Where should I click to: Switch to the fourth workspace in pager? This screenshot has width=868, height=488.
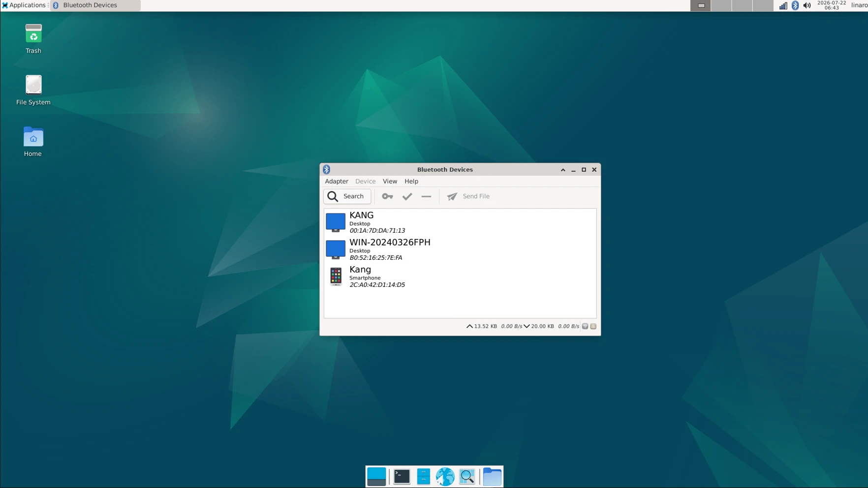(763, 5)
